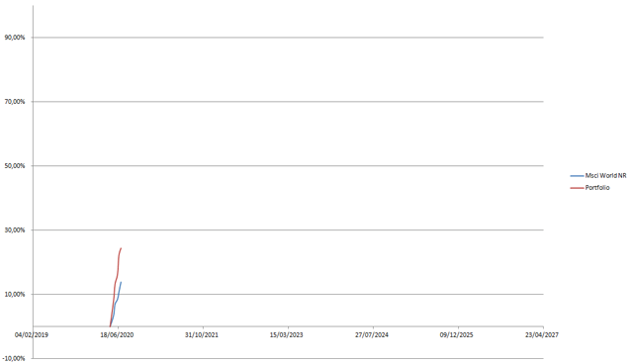Click the 50,00% axis label
Image resolution: width=633 pixels, height=364 pixels.
coord(15,166)
